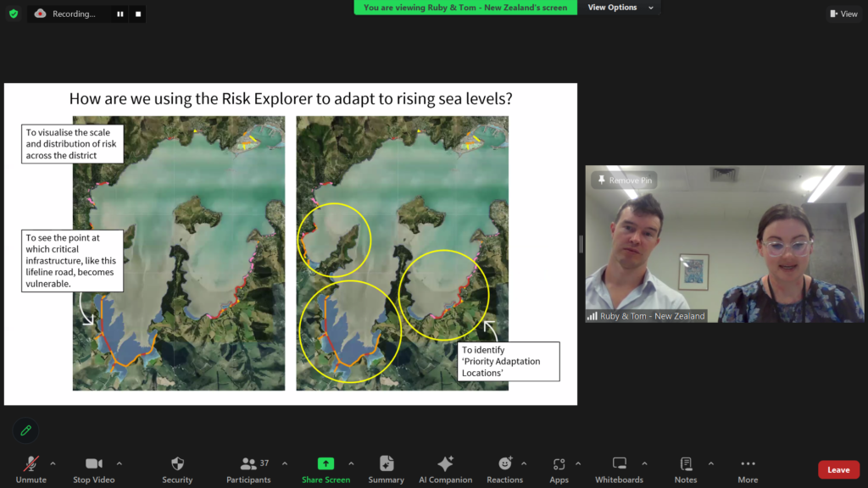Click the red Leave button
The width and height of the screenshot is (868, 488).
[837, 469]
